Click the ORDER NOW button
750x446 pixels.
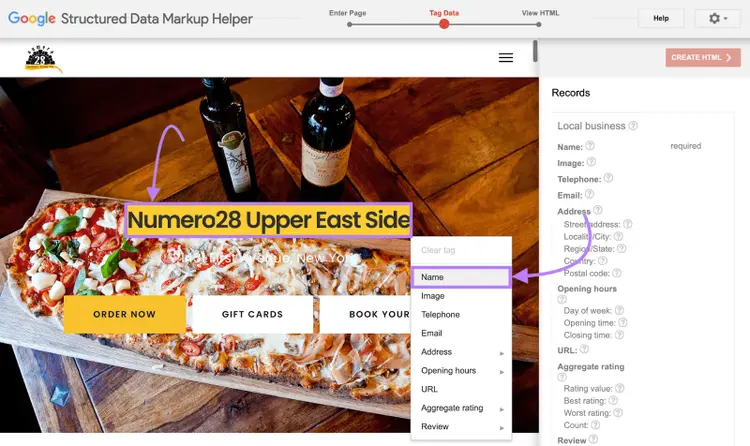(x=124, y=314)
